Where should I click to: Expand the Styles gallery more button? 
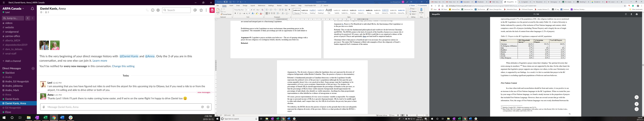[406, 14]
